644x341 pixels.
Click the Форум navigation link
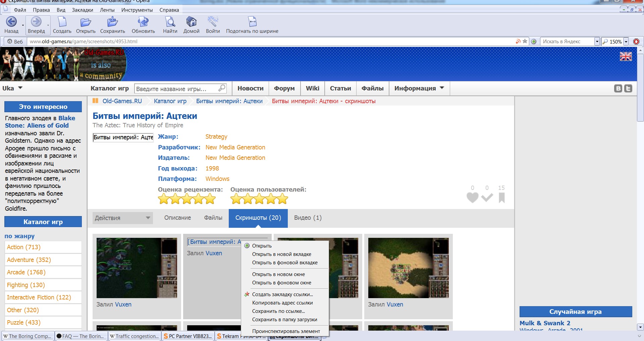(284, 88)
